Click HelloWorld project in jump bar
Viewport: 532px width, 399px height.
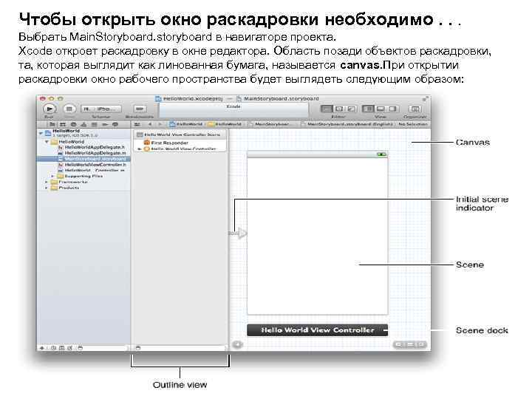[186, 124]
